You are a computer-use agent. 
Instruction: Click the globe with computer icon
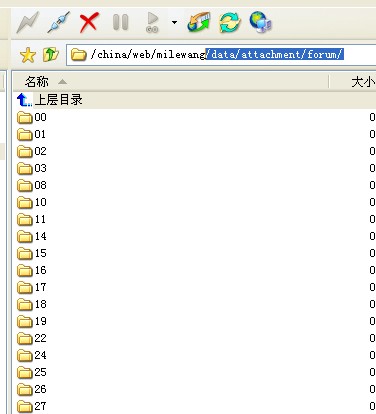click(260, 22)
